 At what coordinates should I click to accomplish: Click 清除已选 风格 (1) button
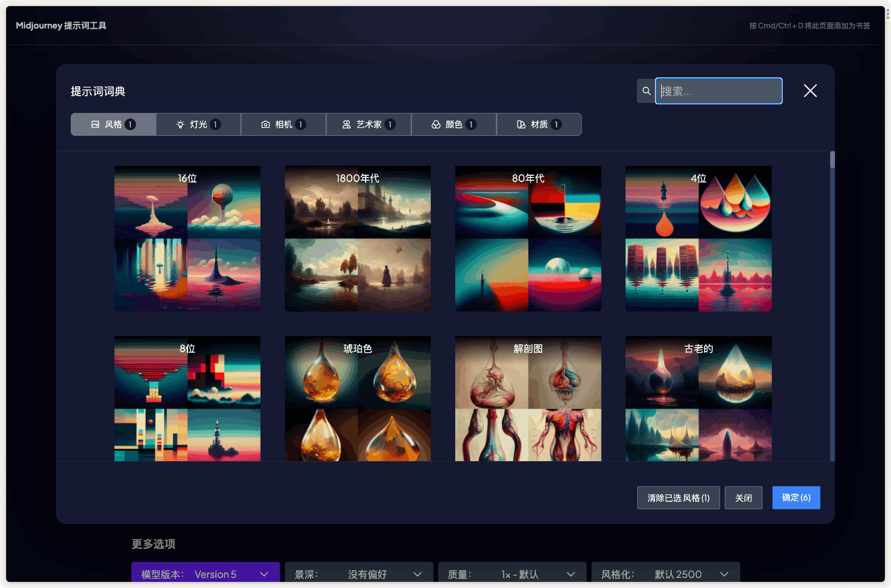pyautogui.click(x=678, y=498)
